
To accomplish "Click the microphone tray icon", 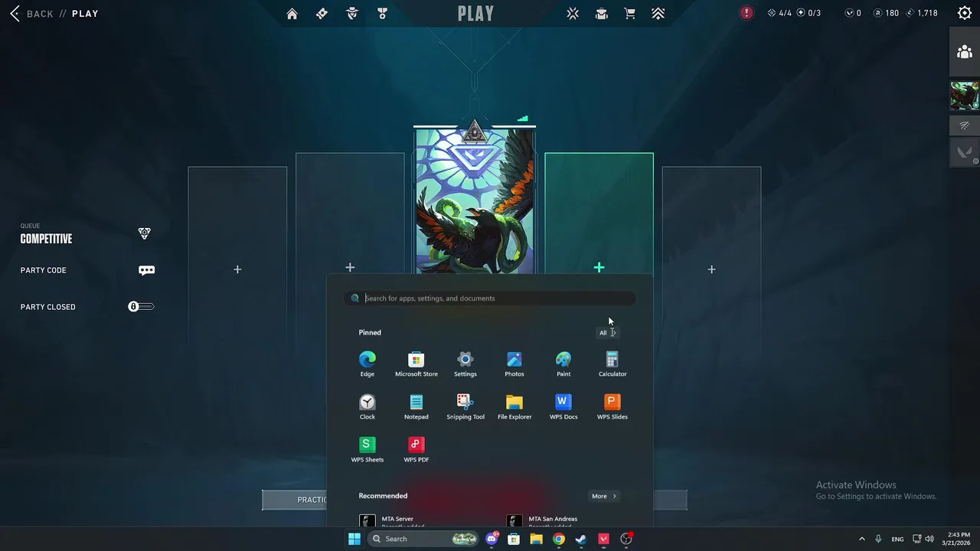I will pos(878,539).
